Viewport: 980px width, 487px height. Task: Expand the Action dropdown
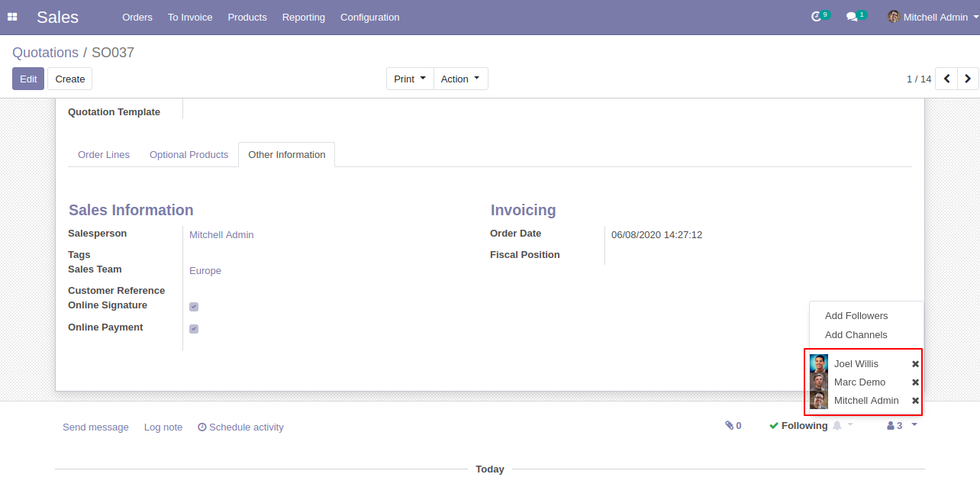pos(460,79)
